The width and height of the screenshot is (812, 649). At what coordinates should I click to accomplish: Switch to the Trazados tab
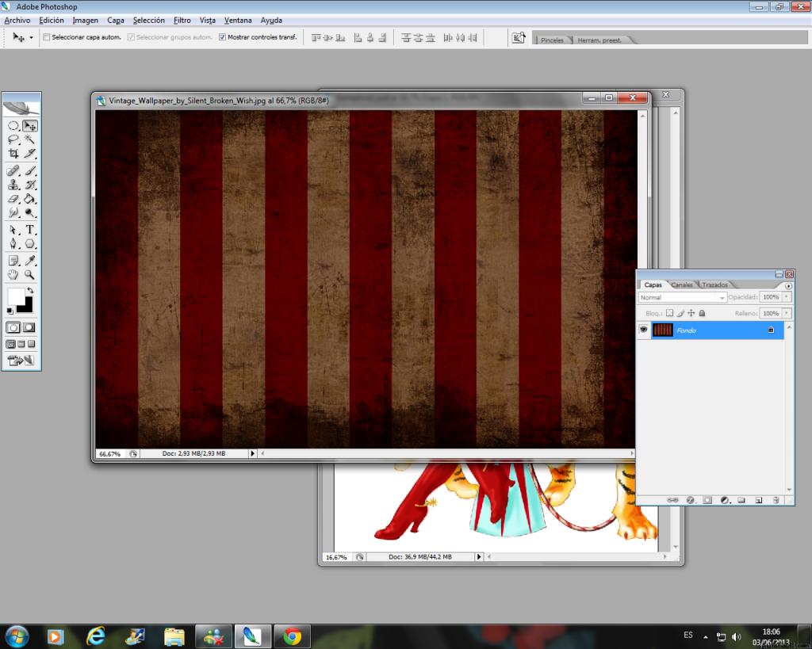(x=714, y=284)
